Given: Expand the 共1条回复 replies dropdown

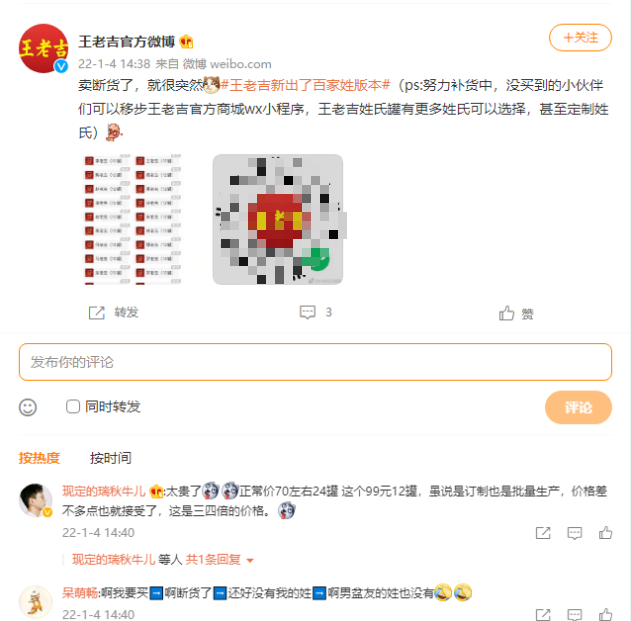Looking at the screenshot, I should pyautogui.click(x=219, y=559).
